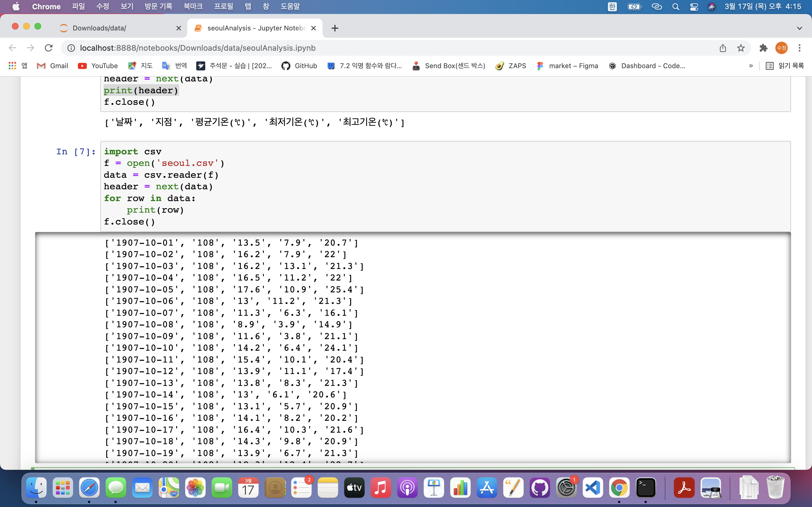Open the Chrome extensions puzzle icon
Screen dimensions: 812x507
pyautogui.click(x=763, y=48)
